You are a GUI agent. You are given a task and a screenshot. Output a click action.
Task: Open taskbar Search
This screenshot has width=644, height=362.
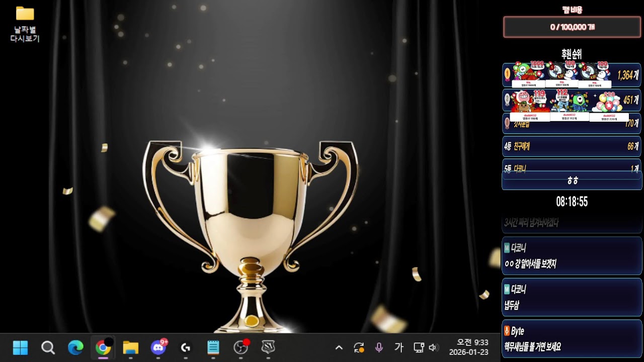coord(48,347)
